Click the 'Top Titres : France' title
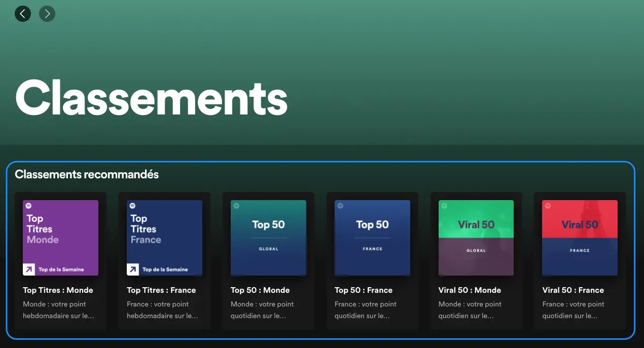644x348 pixels. coord(161,290)
